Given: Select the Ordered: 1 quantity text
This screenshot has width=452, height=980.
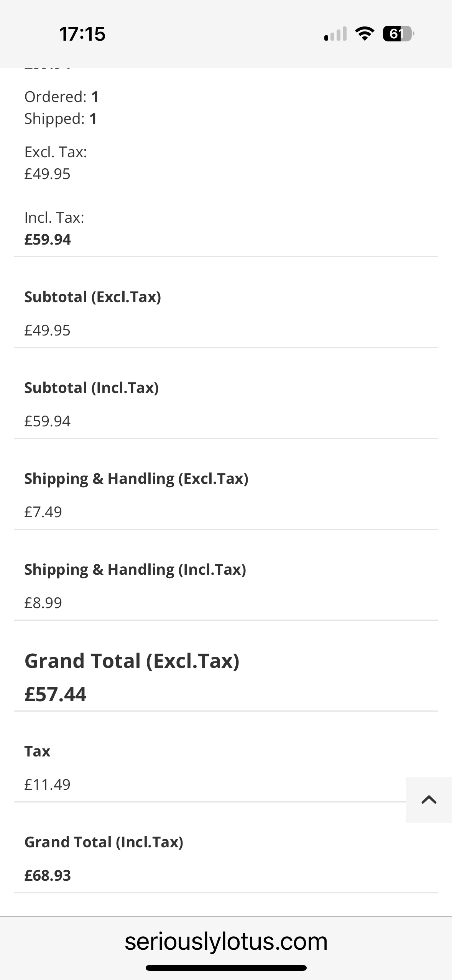Looking at the screenshot, I should [x=62, y=97].
